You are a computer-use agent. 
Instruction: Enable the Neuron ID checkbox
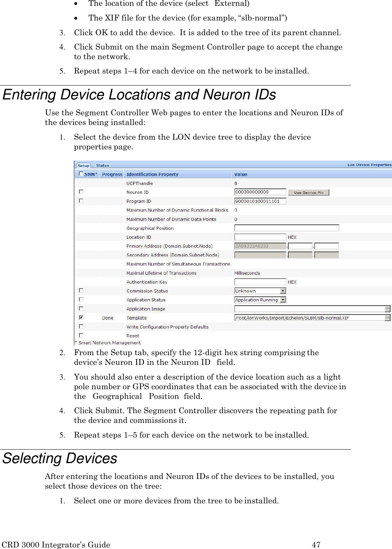(x=80, y=192)
